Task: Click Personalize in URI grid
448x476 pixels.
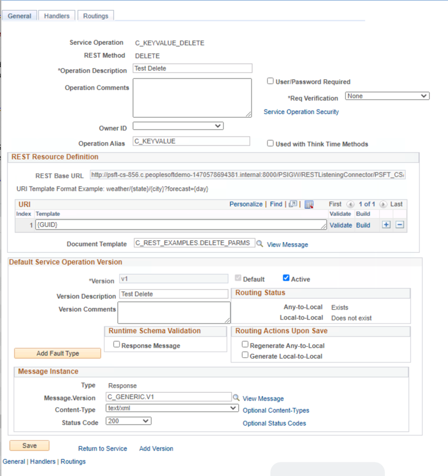Action: click(x=246, y=204)
